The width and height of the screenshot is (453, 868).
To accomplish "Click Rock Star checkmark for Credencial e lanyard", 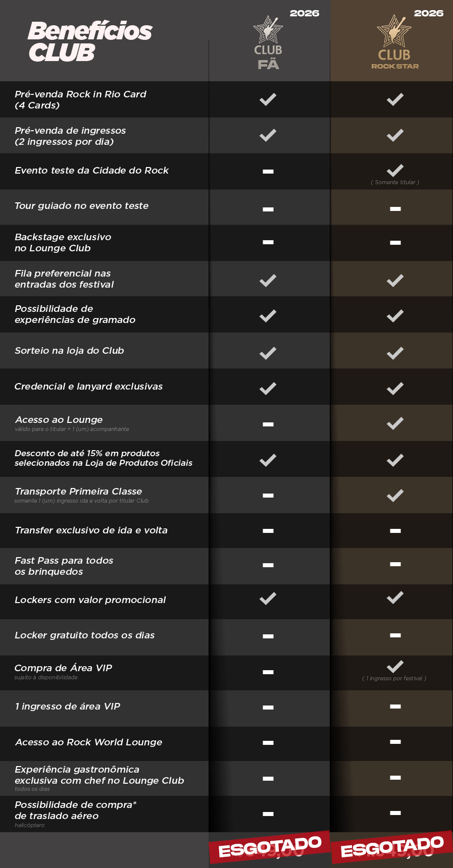I will click(395, 388).
